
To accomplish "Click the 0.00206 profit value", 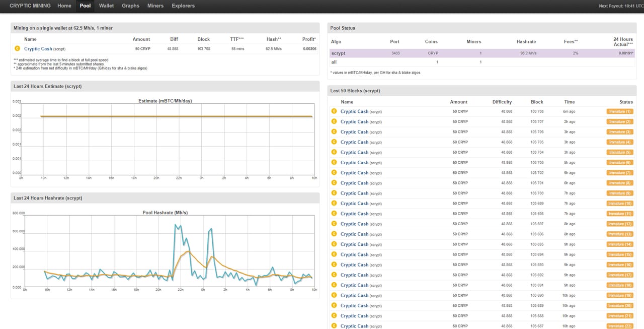I will coord(309,49).
